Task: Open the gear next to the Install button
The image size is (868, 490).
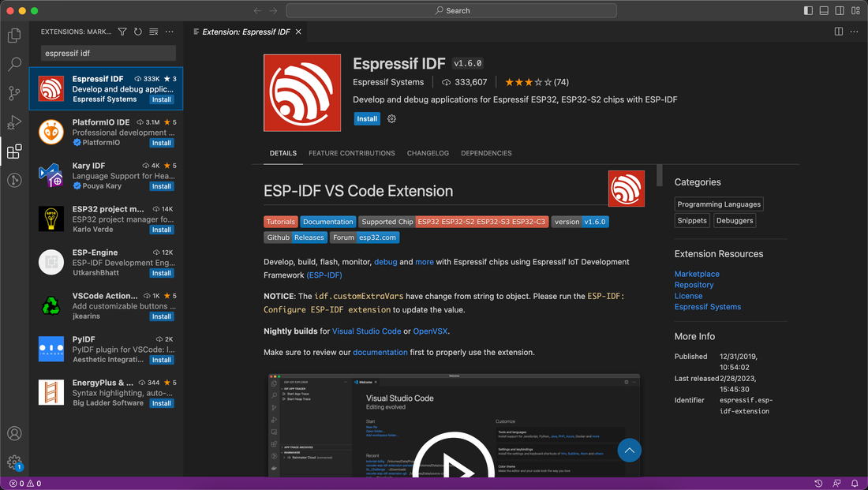Action: [391, 118]
